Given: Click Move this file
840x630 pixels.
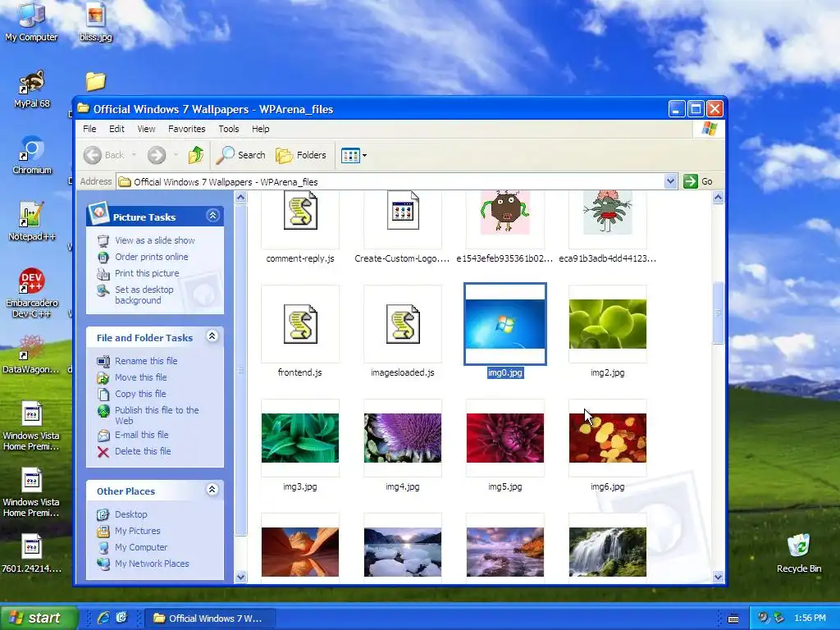Looking at the screenshot, I should coord(141,377).
